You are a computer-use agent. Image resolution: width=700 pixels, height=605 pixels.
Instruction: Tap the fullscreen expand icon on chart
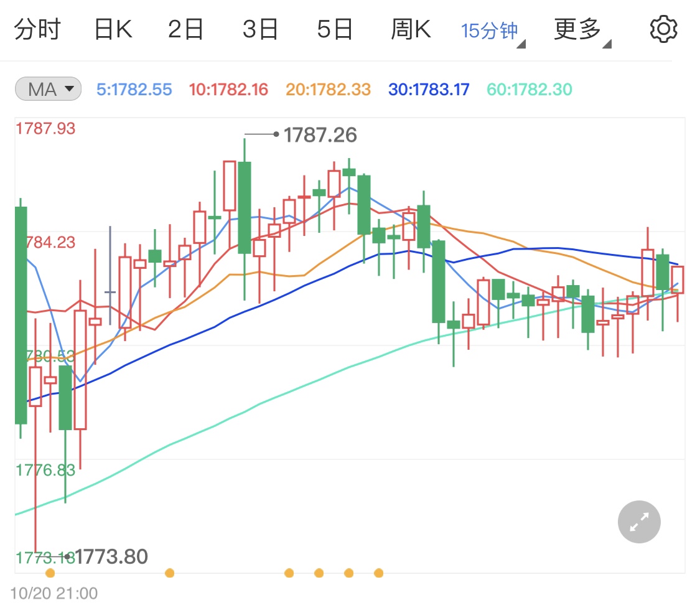(x=638, y=522)
